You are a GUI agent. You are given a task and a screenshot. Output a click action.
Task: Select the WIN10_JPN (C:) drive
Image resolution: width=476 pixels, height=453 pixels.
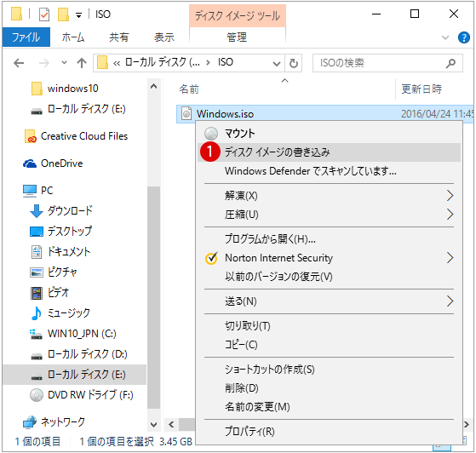point(73,334)
